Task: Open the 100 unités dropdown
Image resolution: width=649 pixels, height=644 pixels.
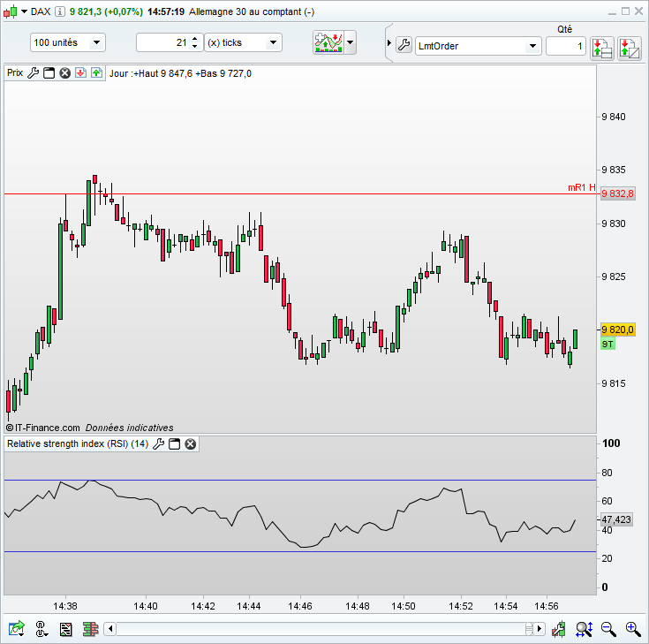Action: [68, 42]
